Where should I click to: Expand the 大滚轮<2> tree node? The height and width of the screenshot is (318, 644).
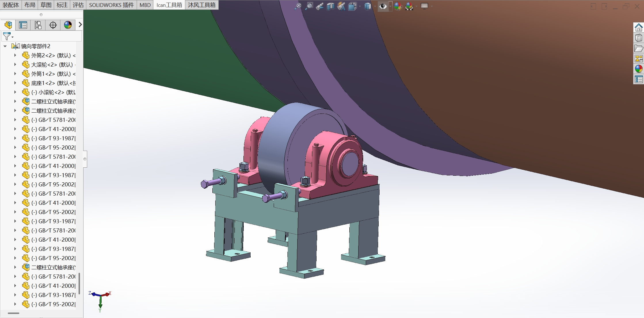coord(15,65)
